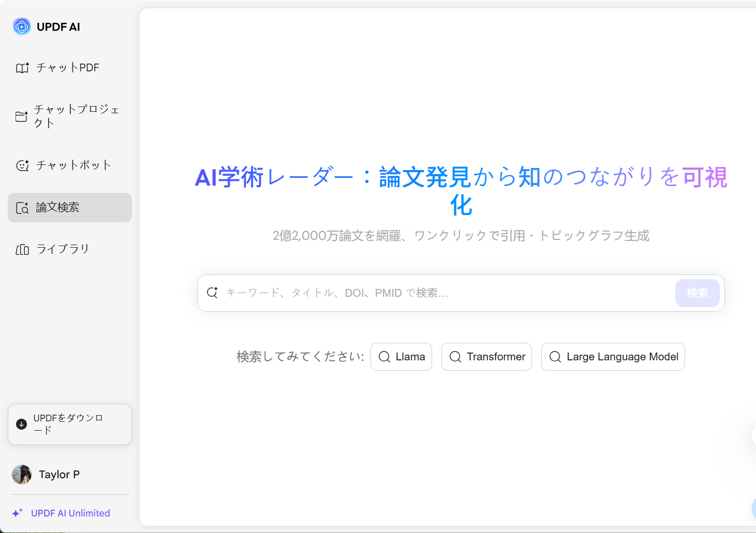756x533 pixels.
Task: Click the UPDFをダウンロード button
Action: [x=70, y=424]
